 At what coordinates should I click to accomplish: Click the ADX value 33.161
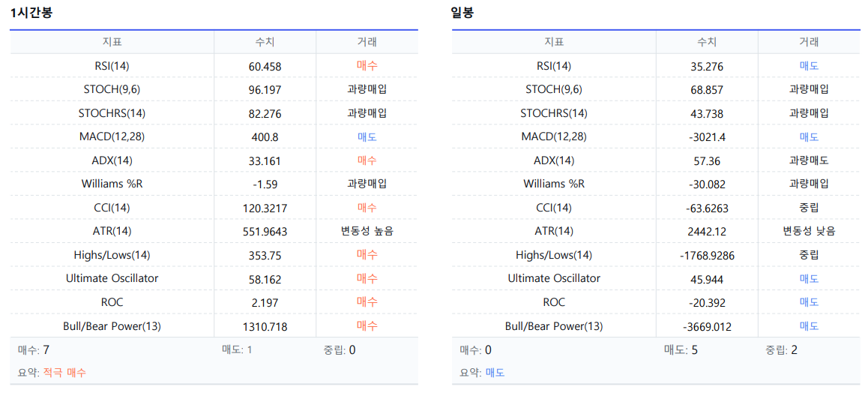(x=265, y=162)
